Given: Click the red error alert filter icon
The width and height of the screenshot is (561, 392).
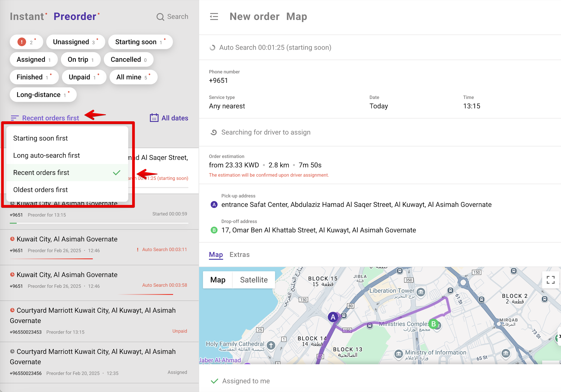Looking at the screenshot, I should point(22,42).
